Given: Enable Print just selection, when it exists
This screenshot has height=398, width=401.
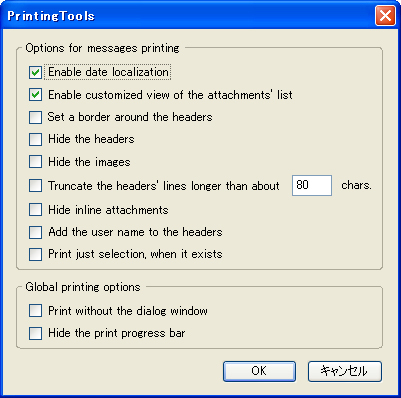Looking at the screenshot, I should click(35, 254).
